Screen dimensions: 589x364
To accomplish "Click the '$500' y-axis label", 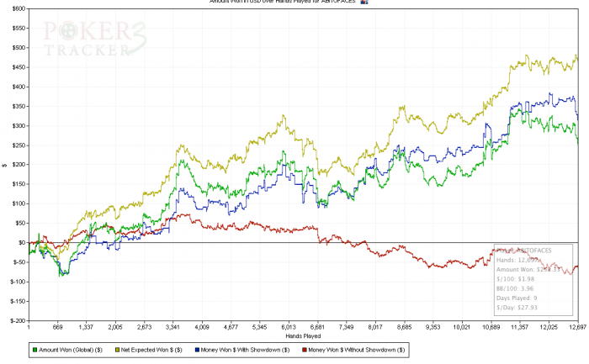I will pos(19,48).
